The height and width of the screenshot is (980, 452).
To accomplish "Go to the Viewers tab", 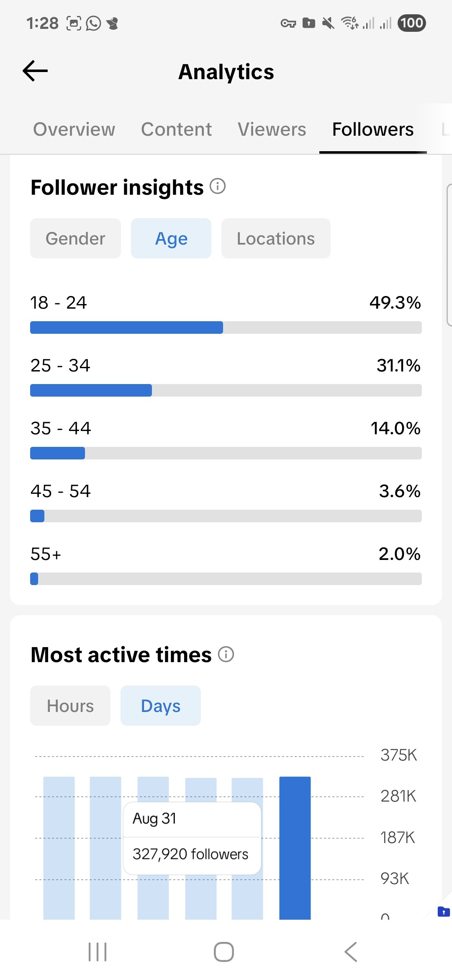I will point(272,129).
